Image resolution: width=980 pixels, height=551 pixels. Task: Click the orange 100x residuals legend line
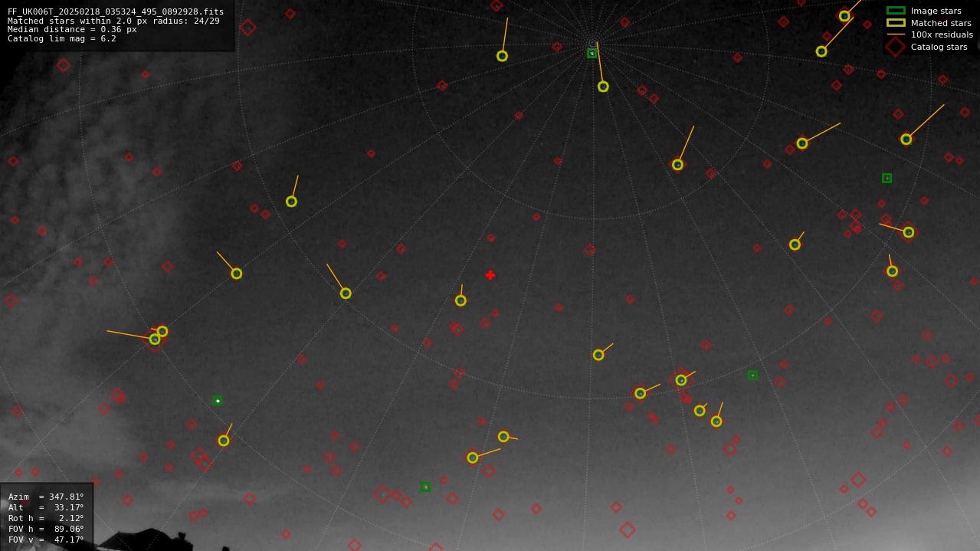(896, 34)
